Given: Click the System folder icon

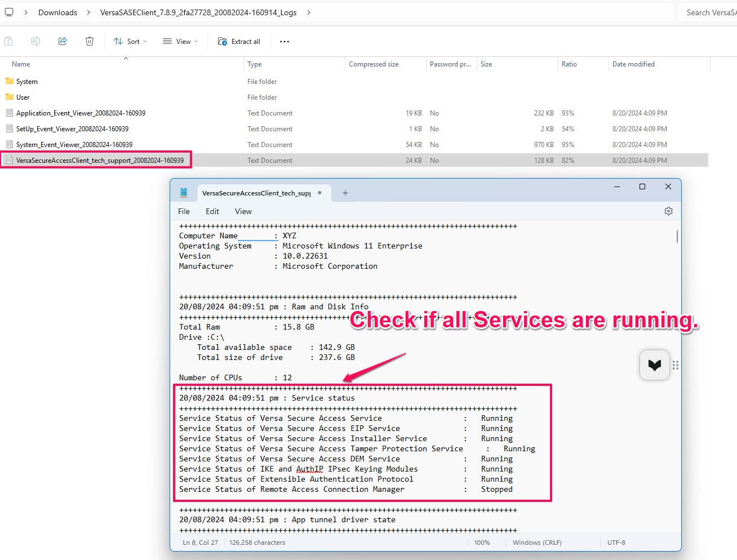Looking at the screenshot, I should pos(9,81).
